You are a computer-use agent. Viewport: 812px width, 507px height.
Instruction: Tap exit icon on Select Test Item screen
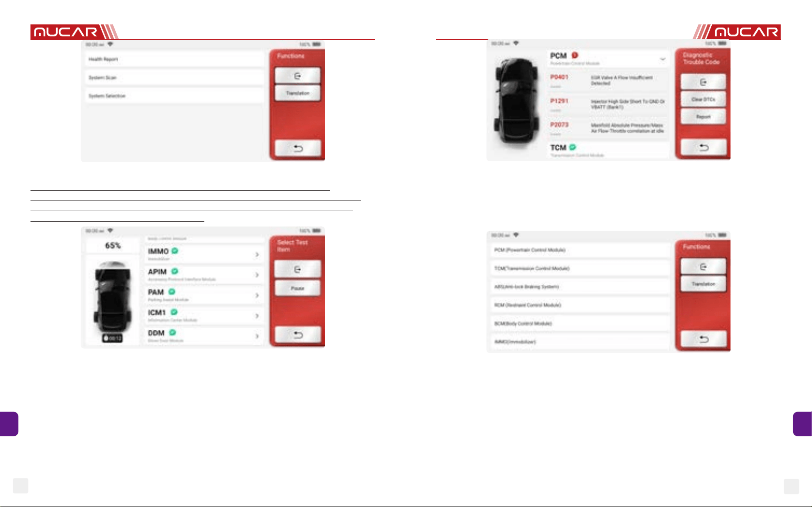click(297, 269)
